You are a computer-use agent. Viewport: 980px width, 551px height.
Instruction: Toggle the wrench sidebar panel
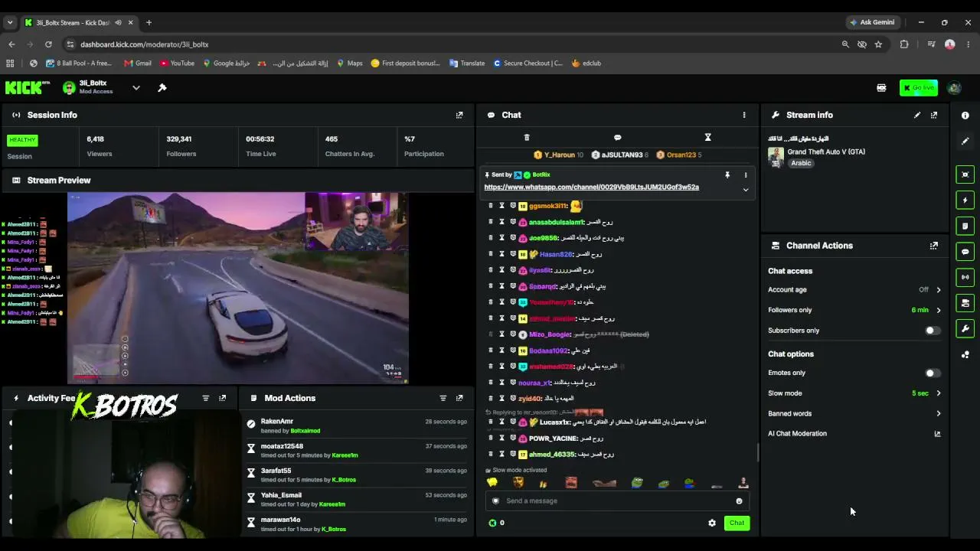965,329
